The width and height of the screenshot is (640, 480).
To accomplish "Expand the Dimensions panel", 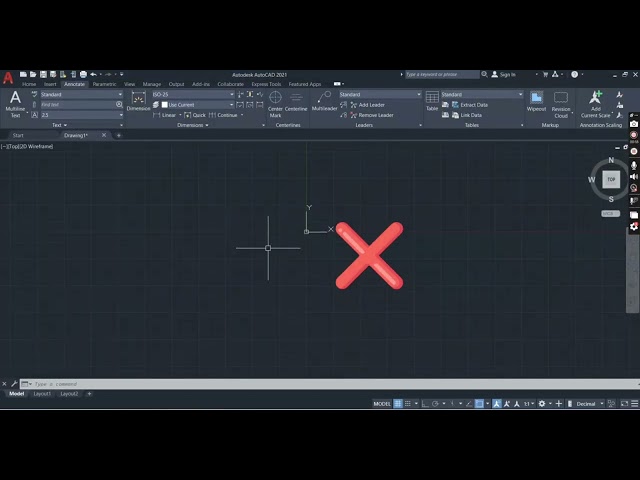I will [193, 125].
